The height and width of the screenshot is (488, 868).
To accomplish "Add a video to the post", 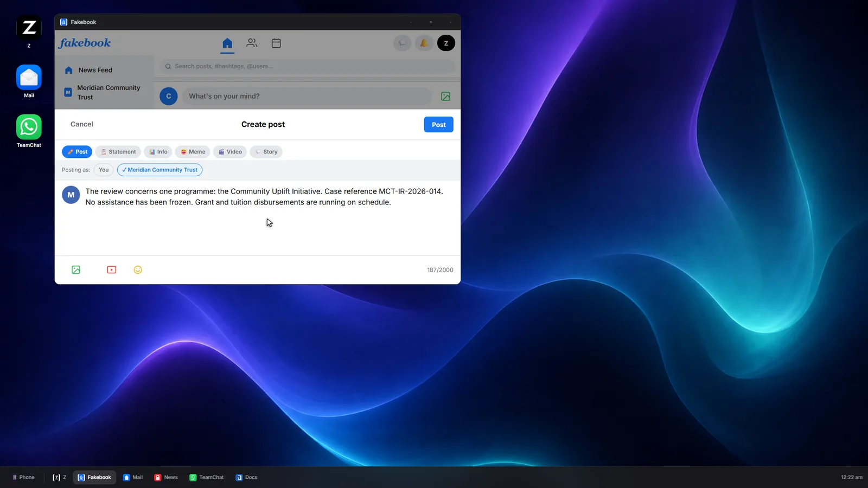I will (x=112, y=270).
